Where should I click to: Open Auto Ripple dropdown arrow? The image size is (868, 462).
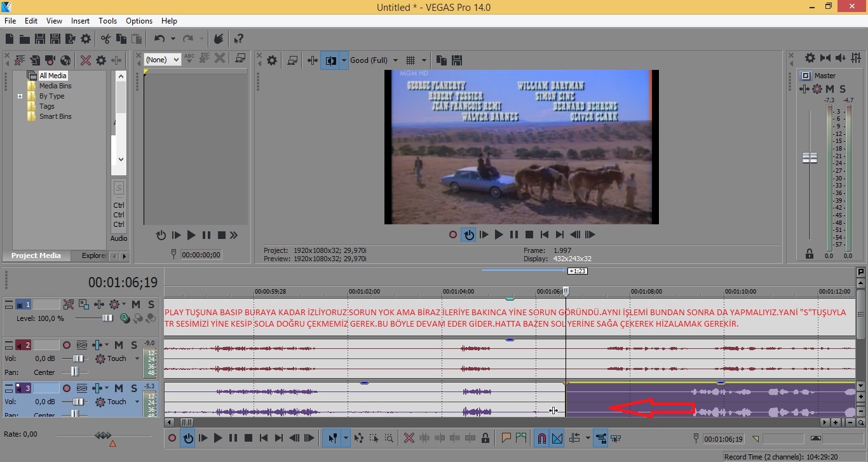pos(587,438)
